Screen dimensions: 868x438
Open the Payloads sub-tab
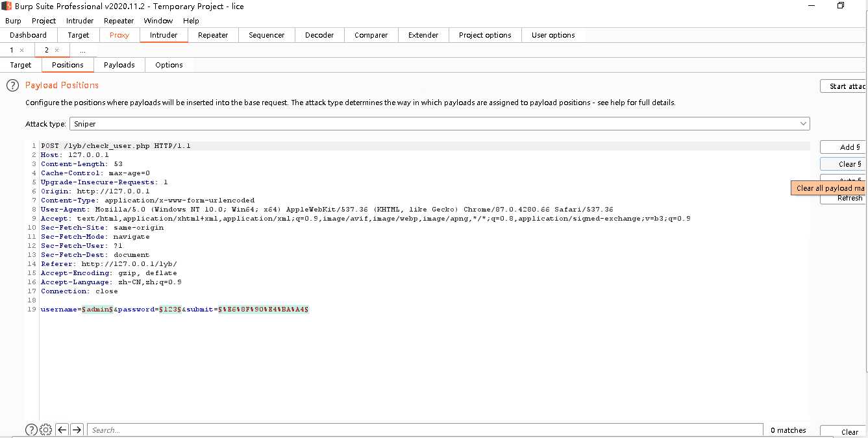[119, 65]
